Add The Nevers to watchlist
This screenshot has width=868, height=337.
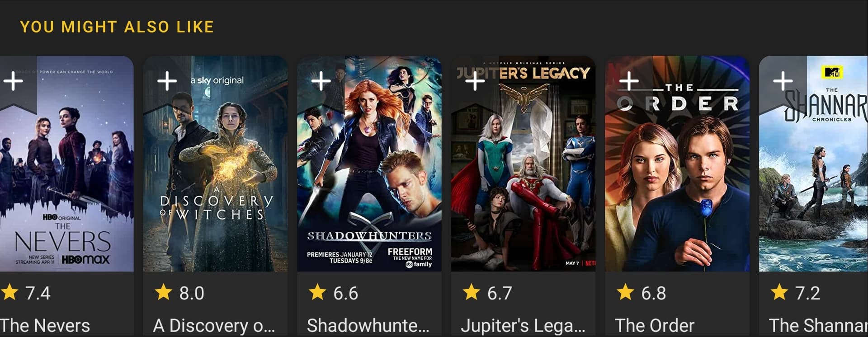[x=14, y=81]
